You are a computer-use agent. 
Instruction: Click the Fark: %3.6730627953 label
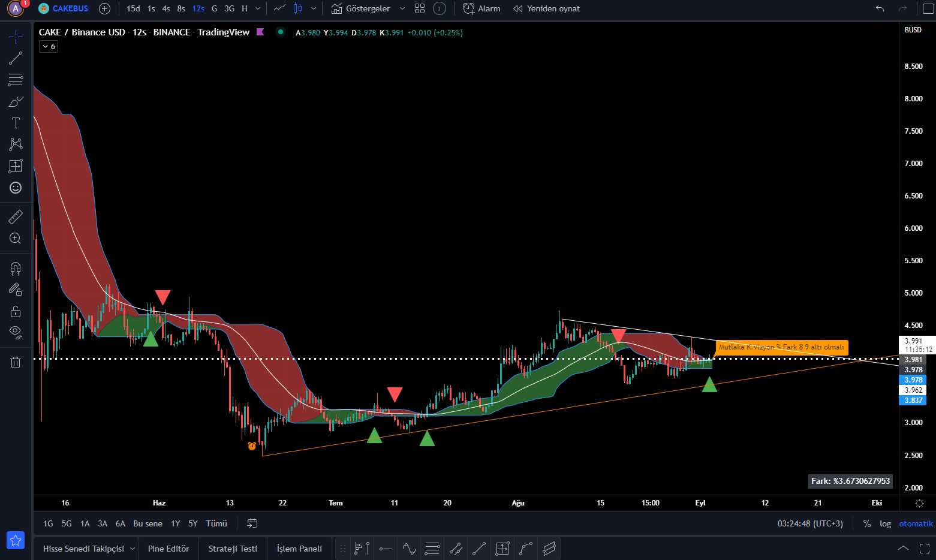[x=850, y=481]
